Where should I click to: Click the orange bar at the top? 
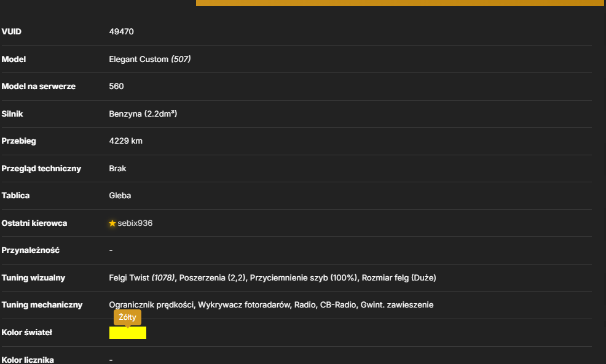click(x=400, y=2)
